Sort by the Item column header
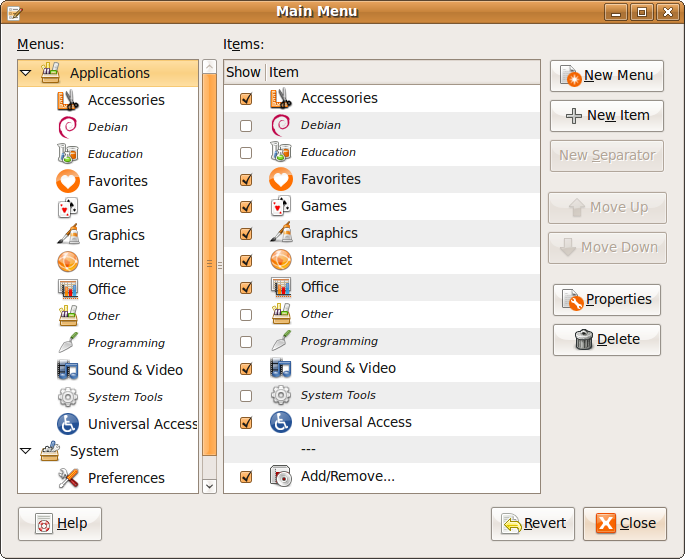 pos(400,72)
